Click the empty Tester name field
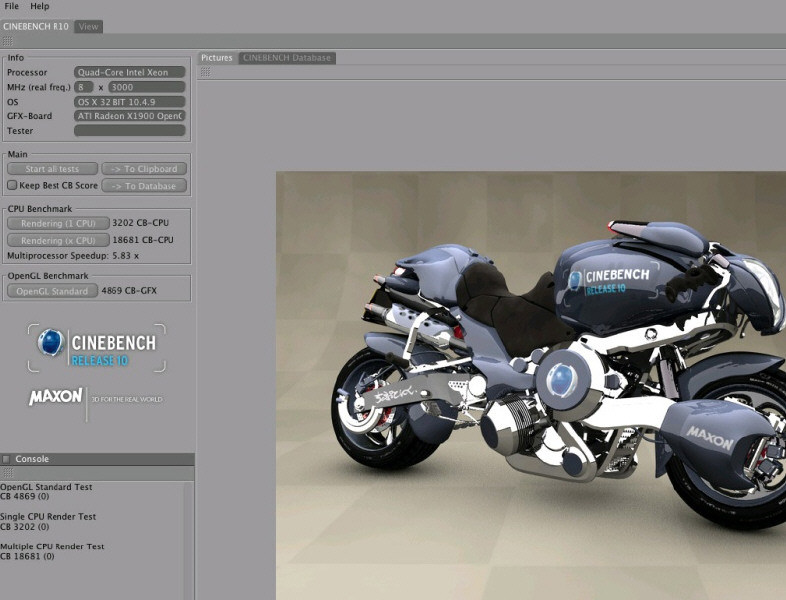Screen dimensions: 786x600 130,130
